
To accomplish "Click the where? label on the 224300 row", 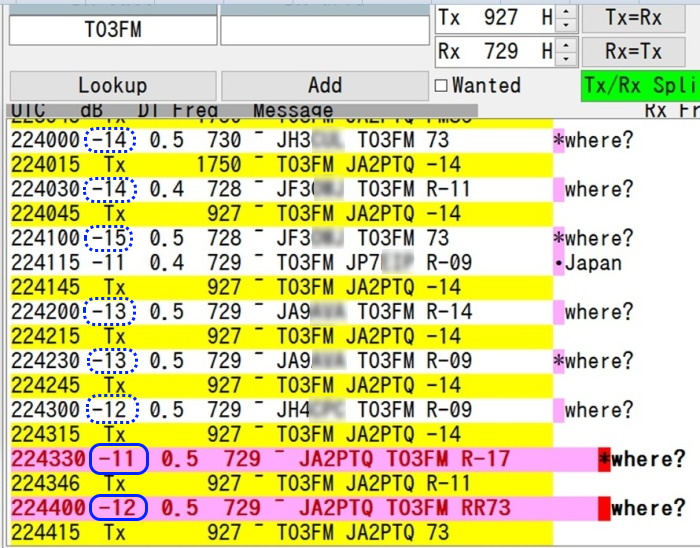I will 599,410.
